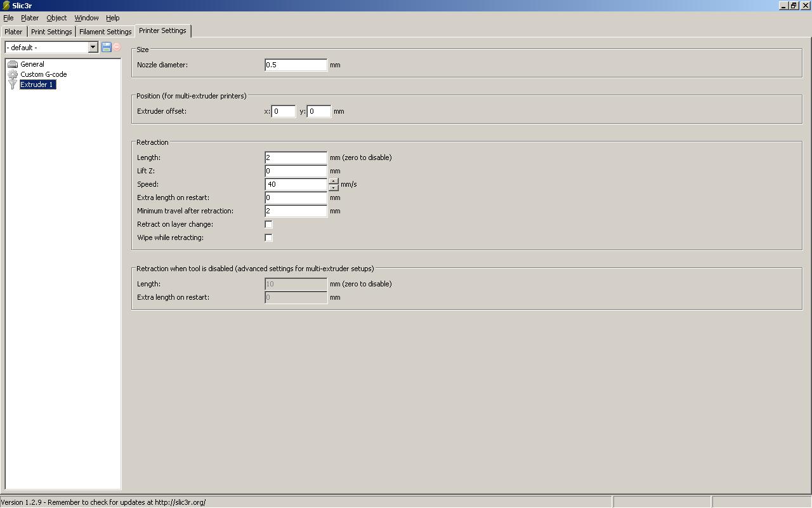Open the Help menu

coord(113,18)
